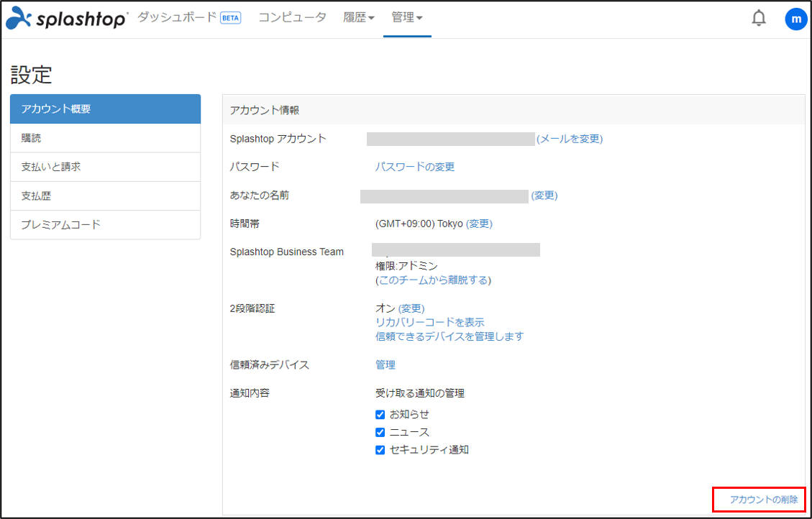Click the Splashtop Business Team label

pyautogui.click(x=287, y=252)
